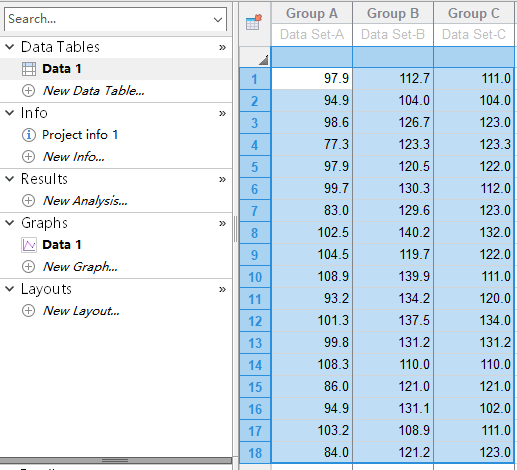
Task: Click the plus icon beside New Layout
Action: (x=28, y=311)
